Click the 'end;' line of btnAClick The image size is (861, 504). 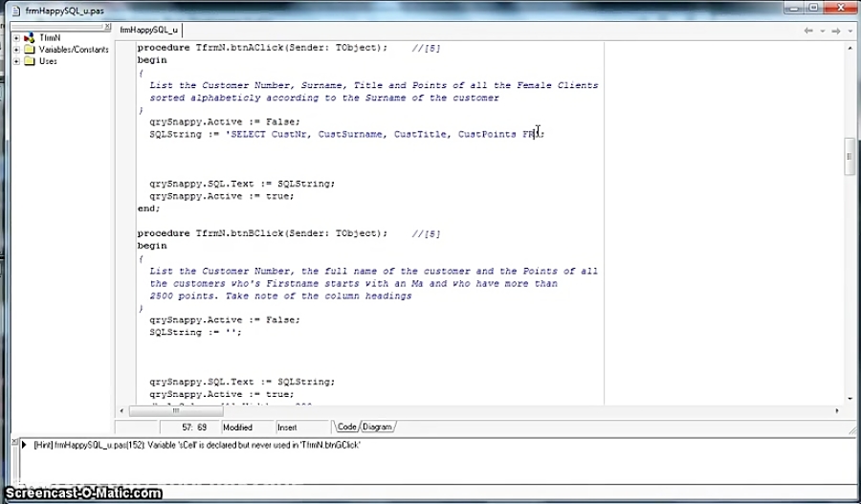(149, 208)
